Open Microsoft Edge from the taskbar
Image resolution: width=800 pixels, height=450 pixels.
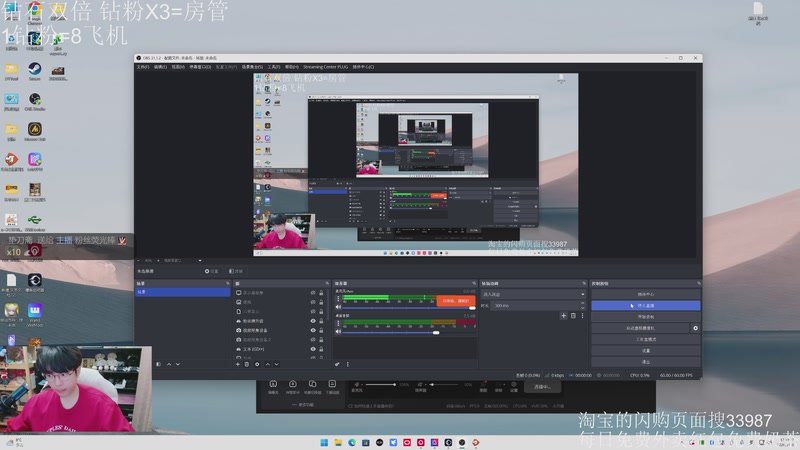(352, 442)
